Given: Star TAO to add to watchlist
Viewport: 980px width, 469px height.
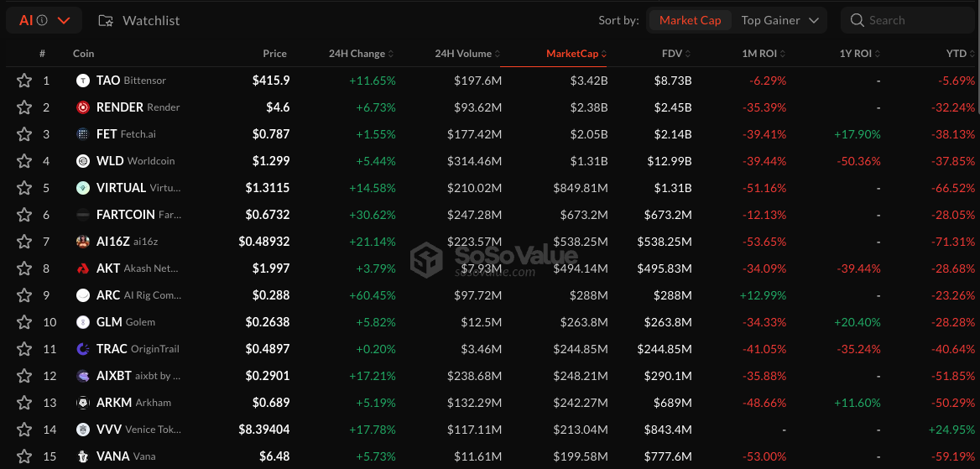Looking at the screenshot, I should (24, 81).
